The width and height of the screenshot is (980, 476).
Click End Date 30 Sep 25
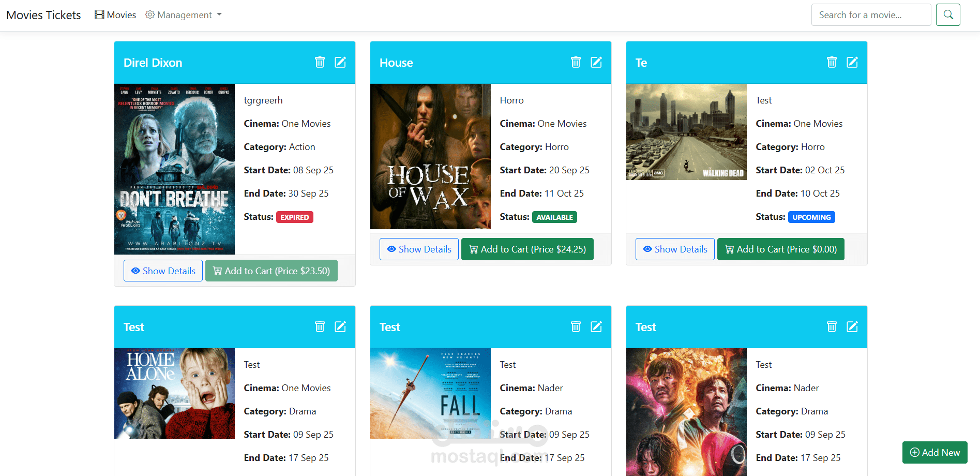pyautogui.click(x=286, y=194)
